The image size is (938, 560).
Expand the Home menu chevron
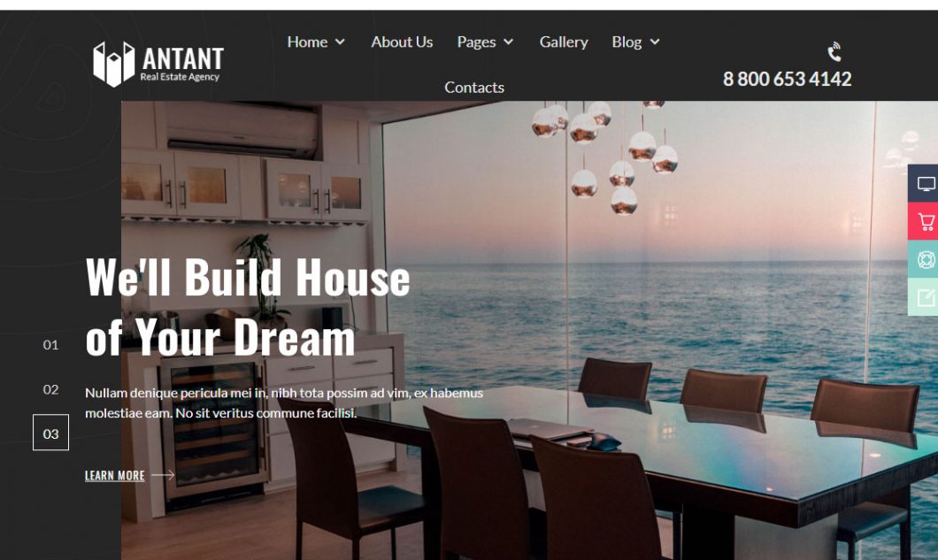click(x=340, y=42)
